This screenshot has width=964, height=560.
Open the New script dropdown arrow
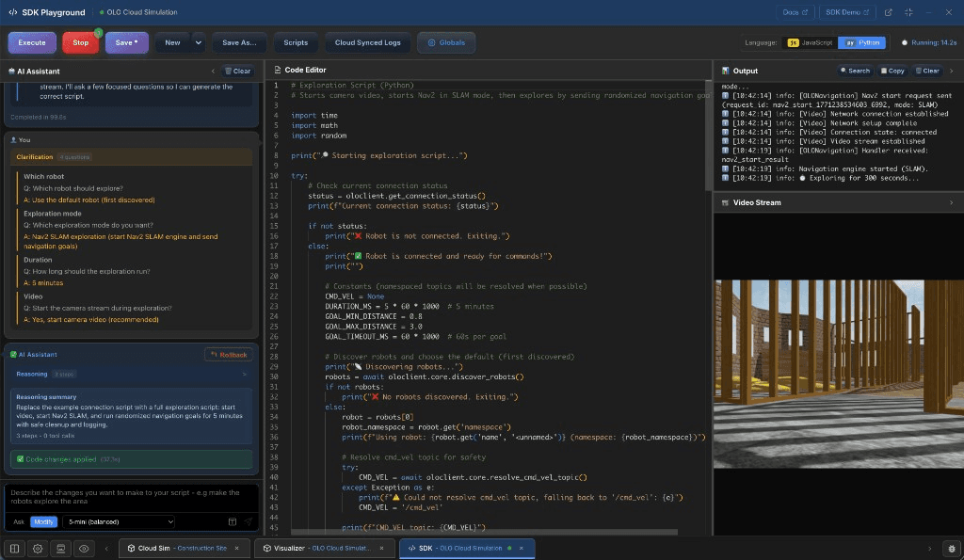pos(198,42)
